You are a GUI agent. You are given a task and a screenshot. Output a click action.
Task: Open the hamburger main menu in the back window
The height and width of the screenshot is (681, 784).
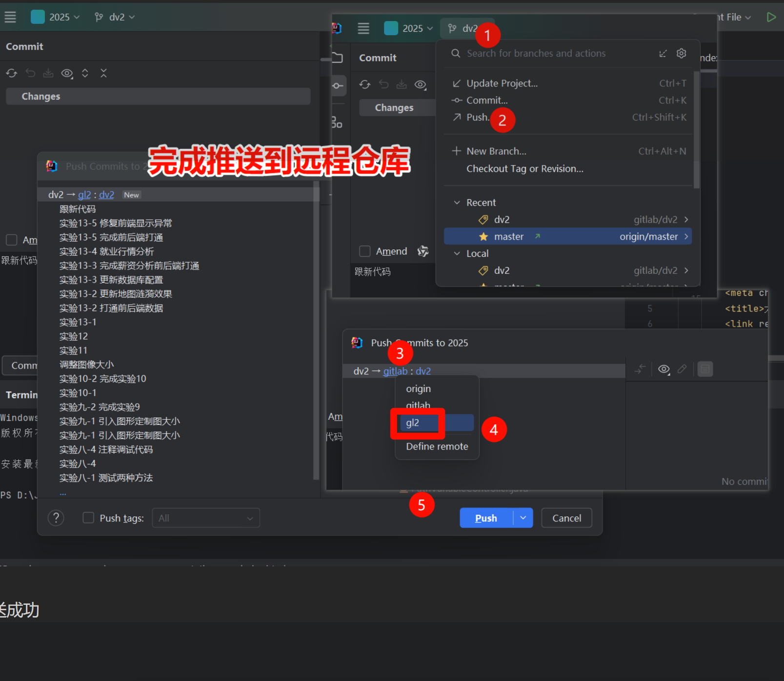(10, 17)
